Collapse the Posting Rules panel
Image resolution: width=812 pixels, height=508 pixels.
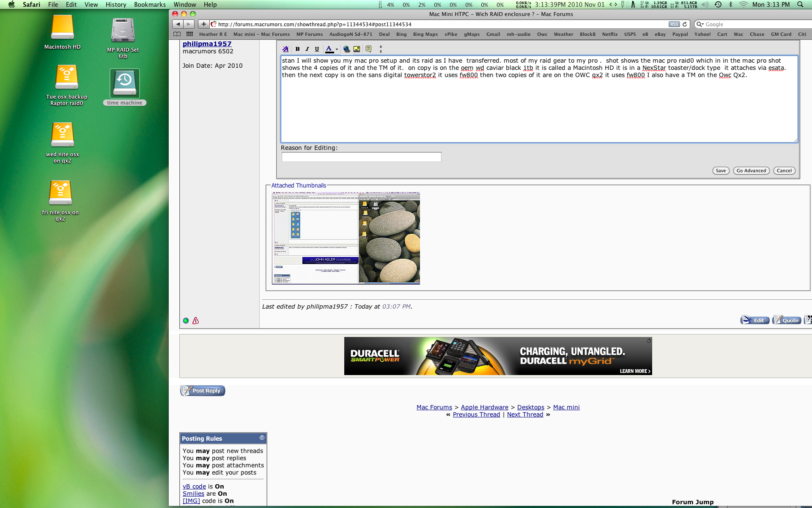point(261,438)
